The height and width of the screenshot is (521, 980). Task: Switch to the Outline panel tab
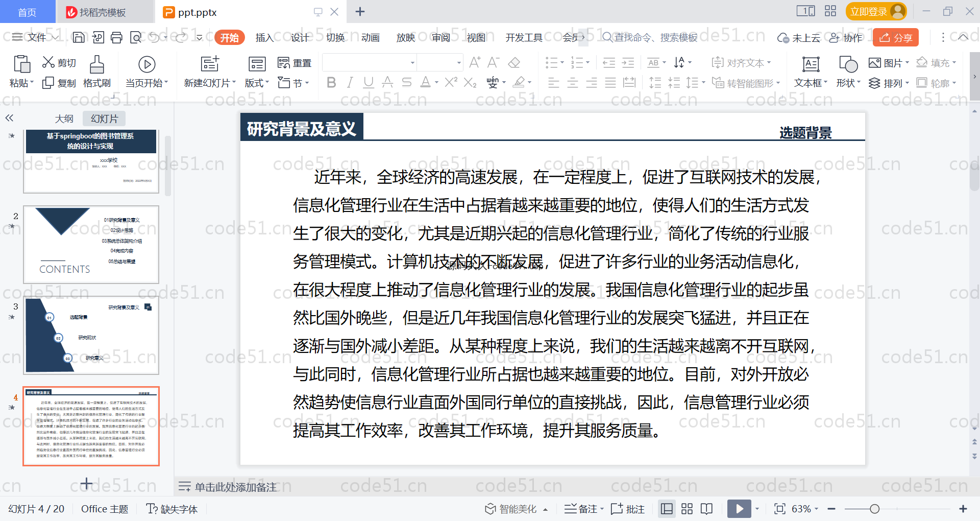(x=64, y=119)
